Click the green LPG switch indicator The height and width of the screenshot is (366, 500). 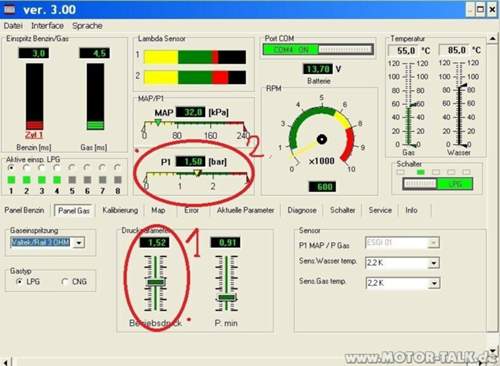point(455,184)
